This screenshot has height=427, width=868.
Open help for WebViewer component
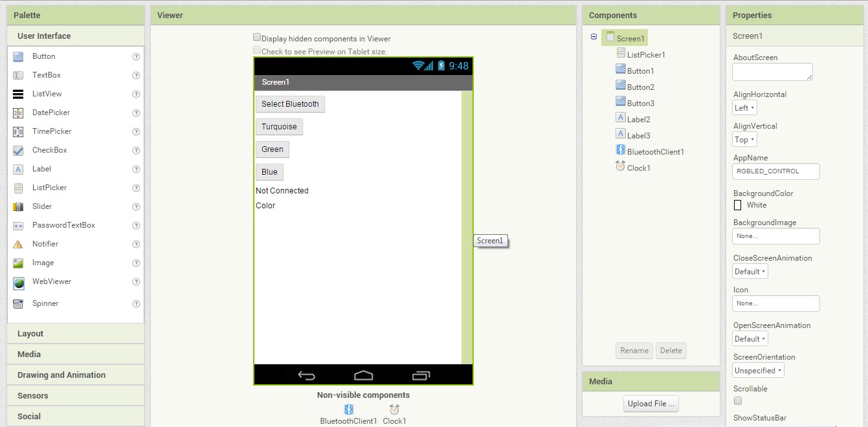pos(136,282)
